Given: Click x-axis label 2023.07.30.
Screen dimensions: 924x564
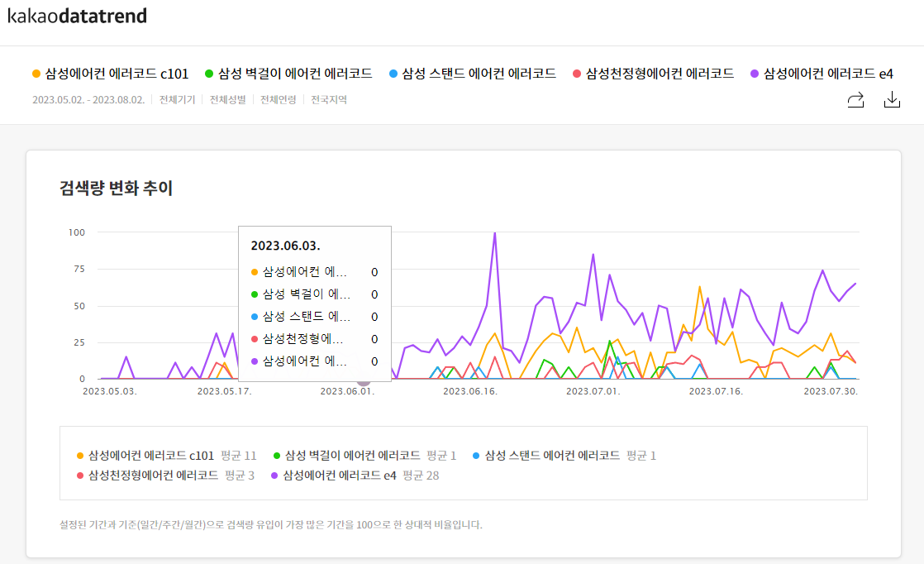Looking at the screenshot, I should (831, 390).
